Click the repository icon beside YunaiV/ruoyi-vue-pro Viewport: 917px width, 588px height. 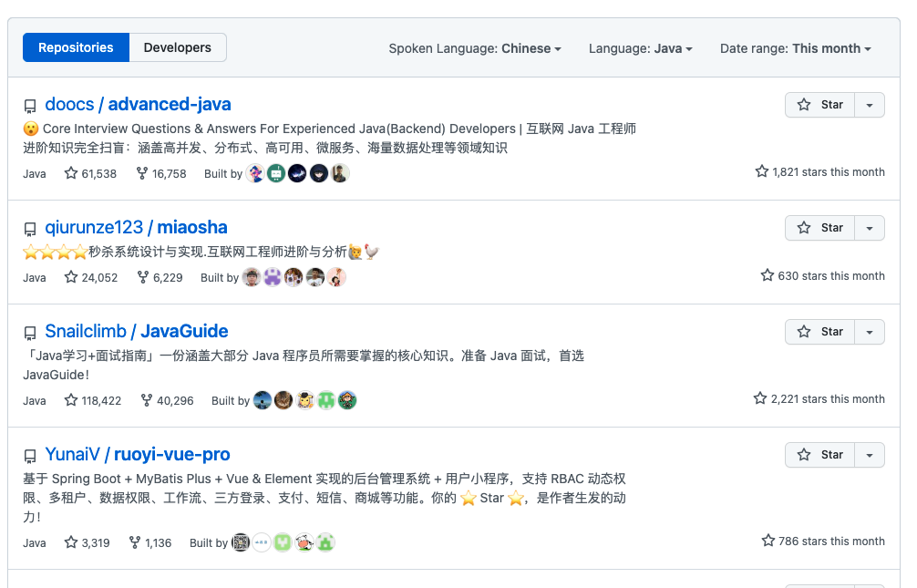(x=30, y=454)
